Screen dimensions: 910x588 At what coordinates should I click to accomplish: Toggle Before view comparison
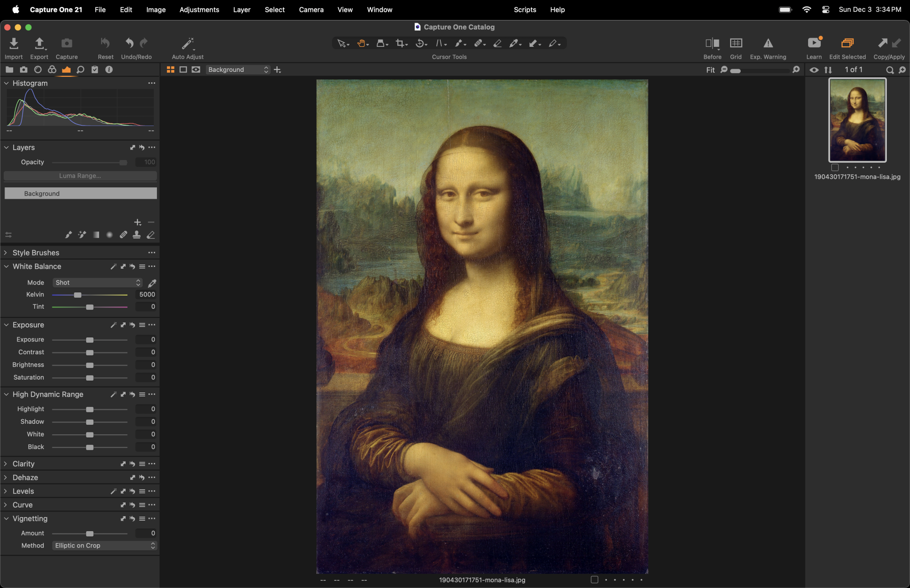point(712,43)
